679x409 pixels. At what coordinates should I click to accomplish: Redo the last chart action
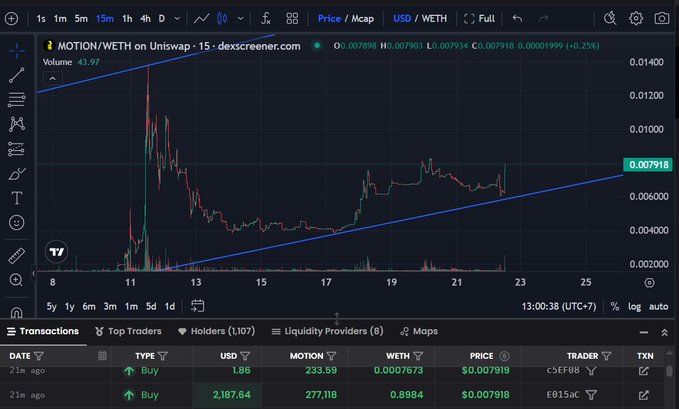(543, 19)
